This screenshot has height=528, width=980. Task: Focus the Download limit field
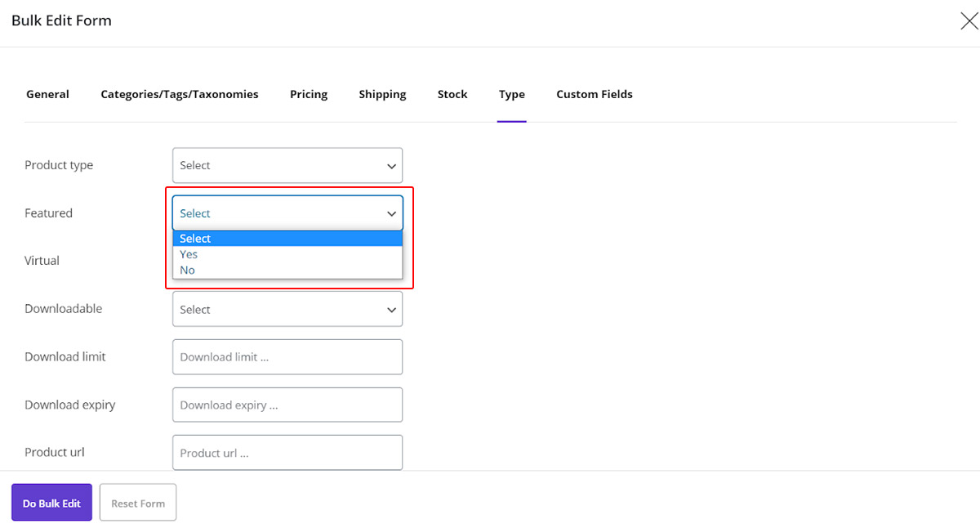[x=287, y=357]
